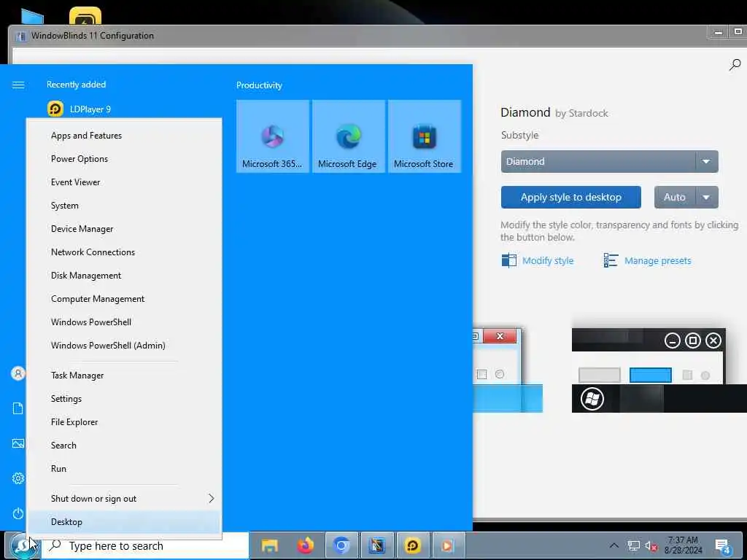Click the WindowBlinds title bar icon
The image size is (747, 560).
[20, 36]
